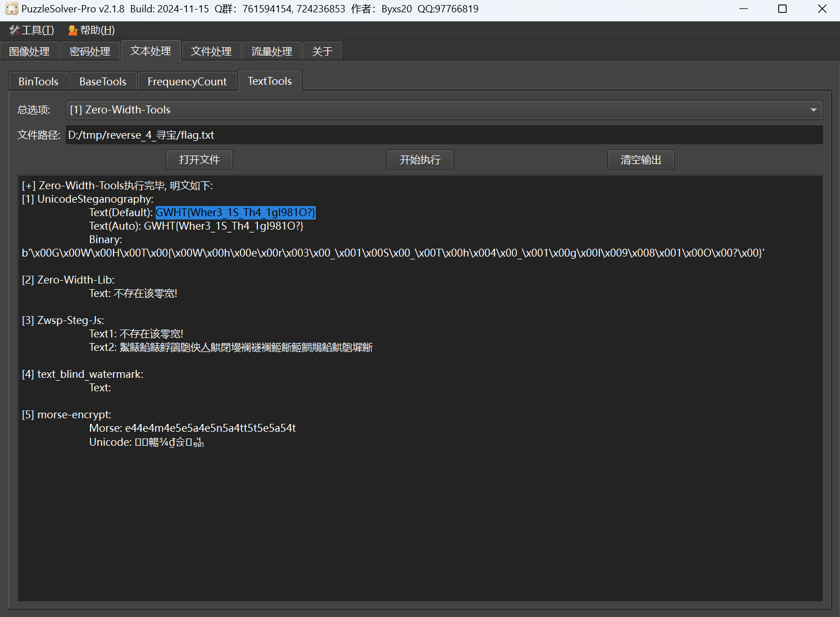
Task: Switch to the 流量处理 tab
Action: (272, 51)
